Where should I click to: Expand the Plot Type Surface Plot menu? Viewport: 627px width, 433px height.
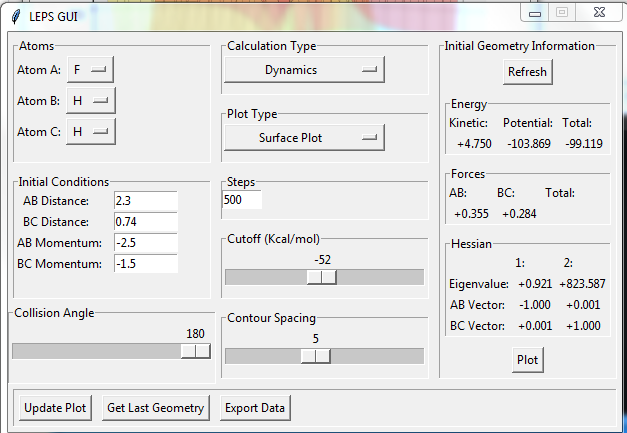pos(304,137)
